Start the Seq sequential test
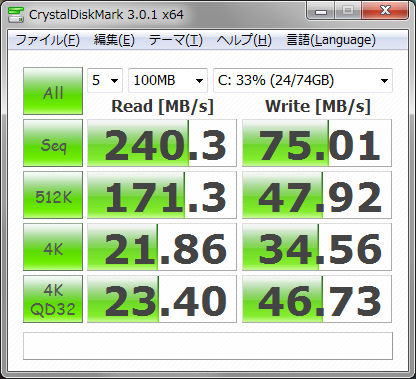This screenshot has height=379, width=416. click(x=53, y=143)
